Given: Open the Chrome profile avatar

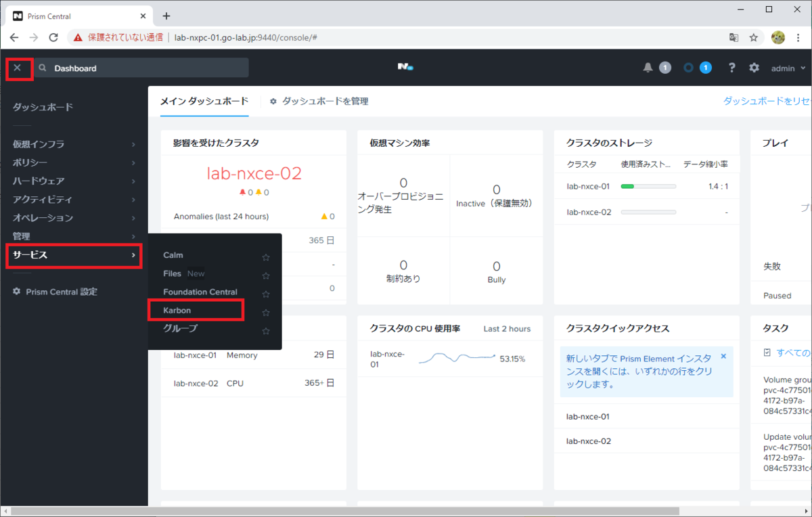Looking at the screenshot, I should [x=778, y=37].
